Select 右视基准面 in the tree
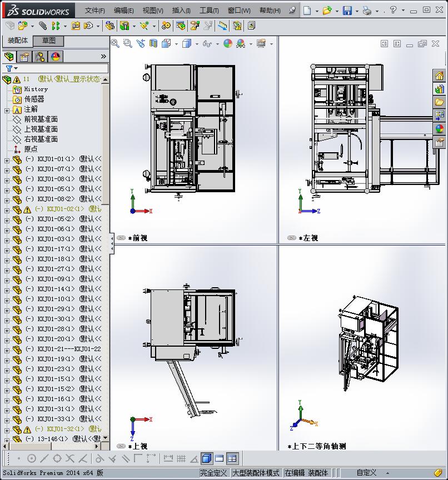Viewport: 448px width, 480px height. [x=41, y=139]
